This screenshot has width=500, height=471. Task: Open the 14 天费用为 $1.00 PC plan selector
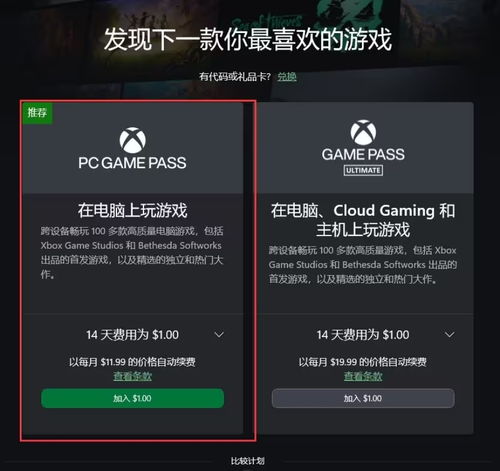coord(132,335)
